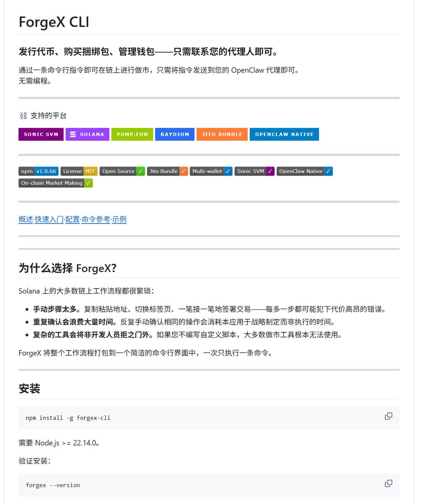421x504 pixels.
Task: Click the Raydium blue badge
Action: coord(175,134)
